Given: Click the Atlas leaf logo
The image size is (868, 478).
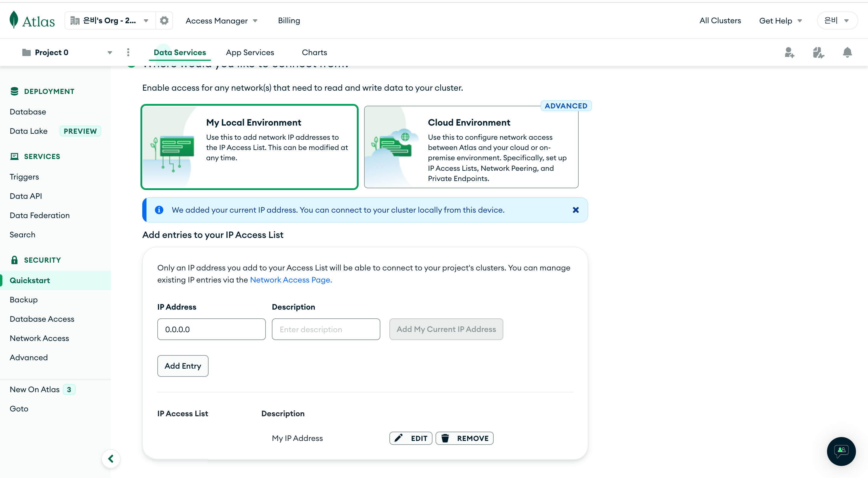Looking at the screenshot, I should coord(14,20).
